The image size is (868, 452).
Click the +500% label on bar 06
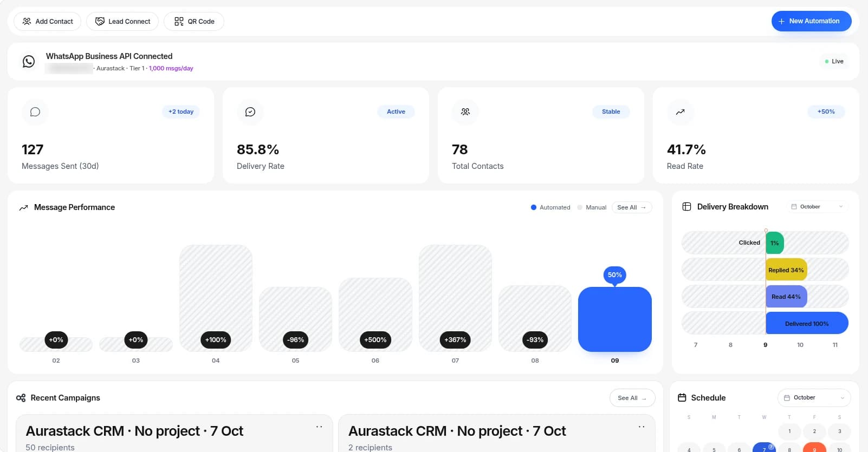(x=375, y=340)
